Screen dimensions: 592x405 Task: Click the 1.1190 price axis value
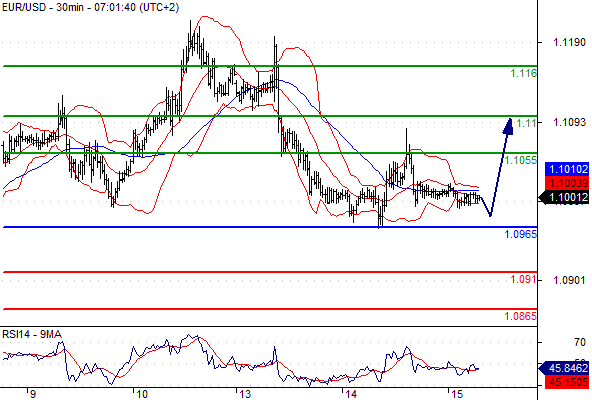tap(569, 42)
